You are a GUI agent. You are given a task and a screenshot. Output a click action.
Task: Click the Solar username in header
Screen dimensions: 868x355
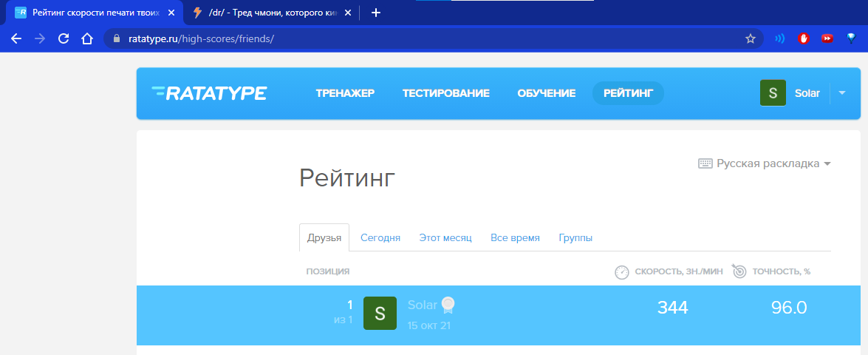tap(807, 93)
